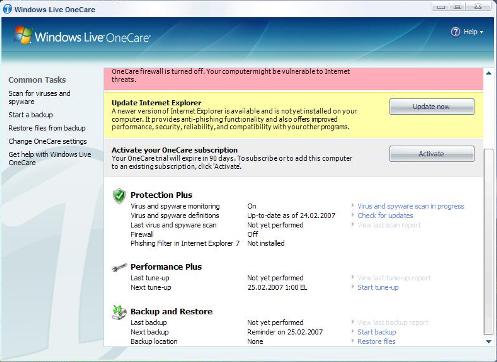Click the 'Up-to-date as of 24.02.2007' value
497x362 pixels.
(291, 216)
